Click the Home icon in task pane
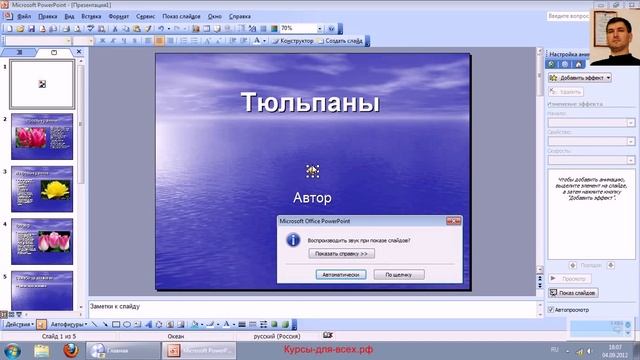The width and height of the screenshot is (640, 360). [x=578, y=64]
